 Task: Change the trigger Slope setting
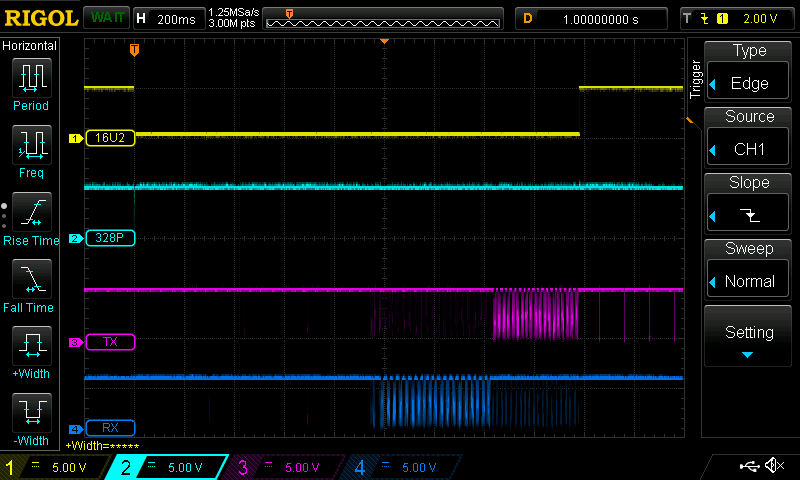[749, 201]
